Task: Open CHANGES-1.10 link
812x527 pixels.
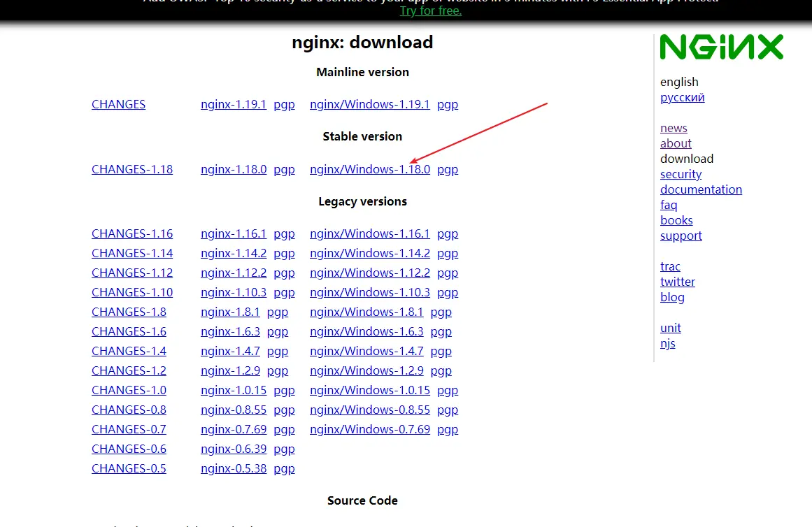Action: [132, 292]
